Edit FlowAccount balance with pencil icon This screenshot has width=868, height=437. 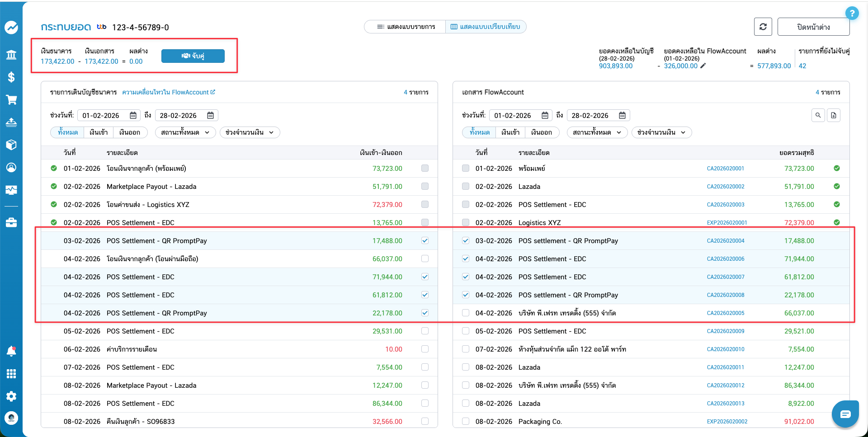(703, 66)
